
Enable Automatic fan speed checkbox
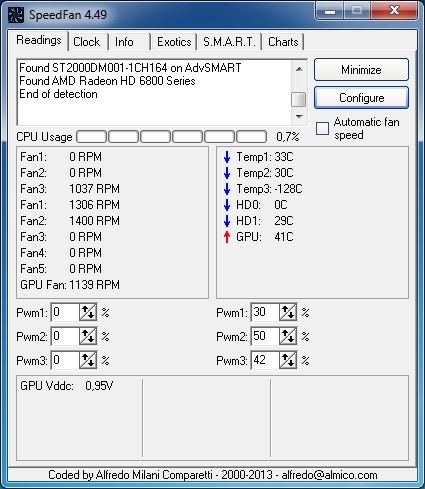point(322,128)
